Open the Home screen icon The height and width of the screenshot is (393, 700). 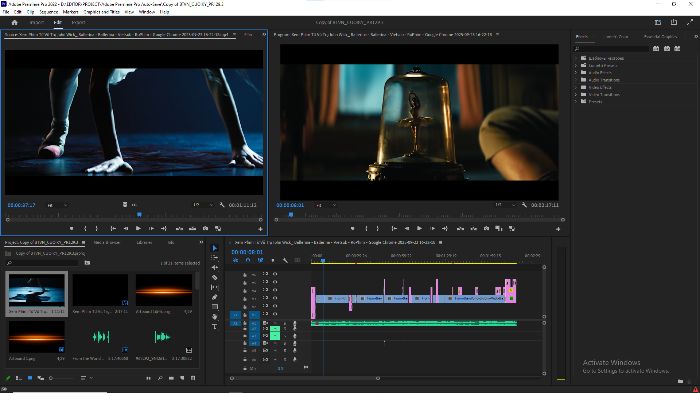tap(14, 22)
